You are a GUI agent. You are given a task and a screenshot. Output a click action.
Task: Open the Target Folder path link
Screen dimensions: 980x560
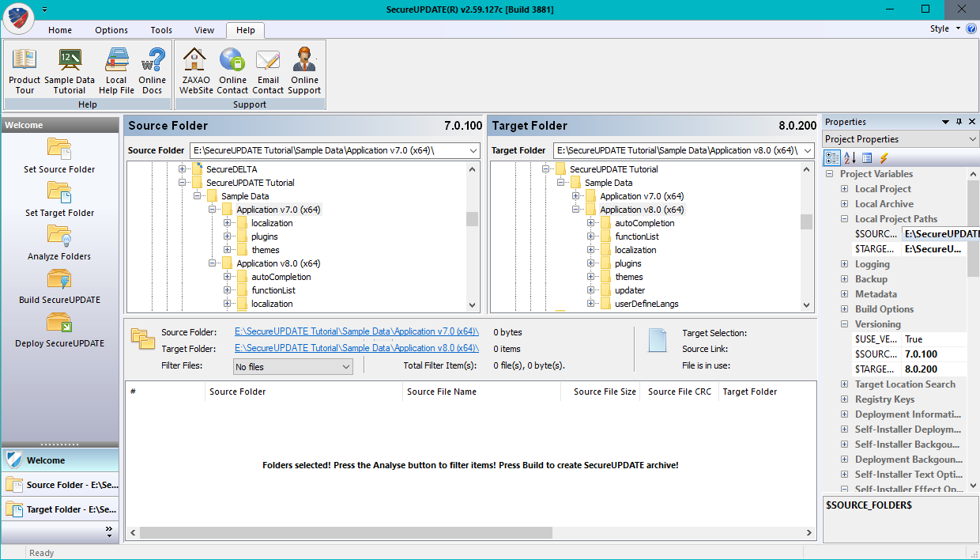pos(356,348)
